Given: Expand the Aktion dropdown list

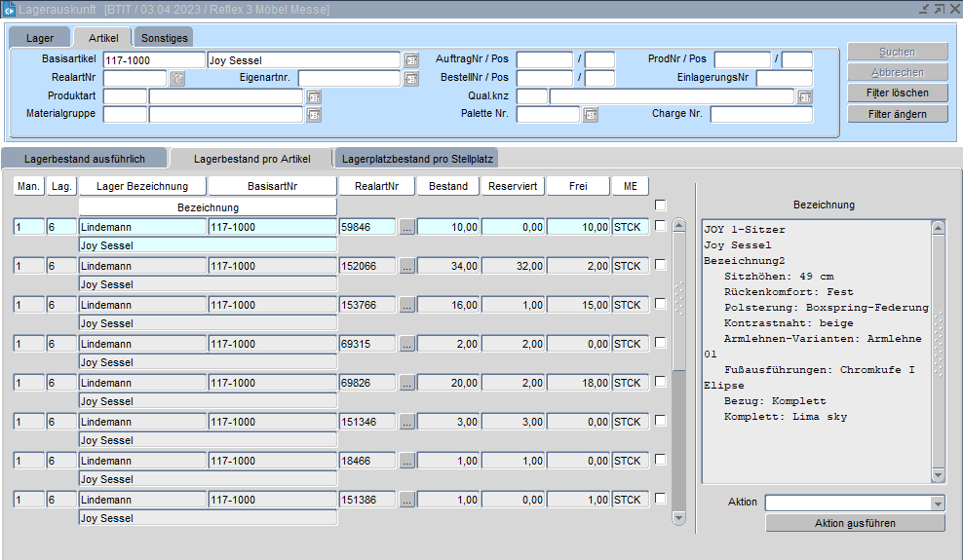Looking at the screenshot, I should tap(938, 504).
